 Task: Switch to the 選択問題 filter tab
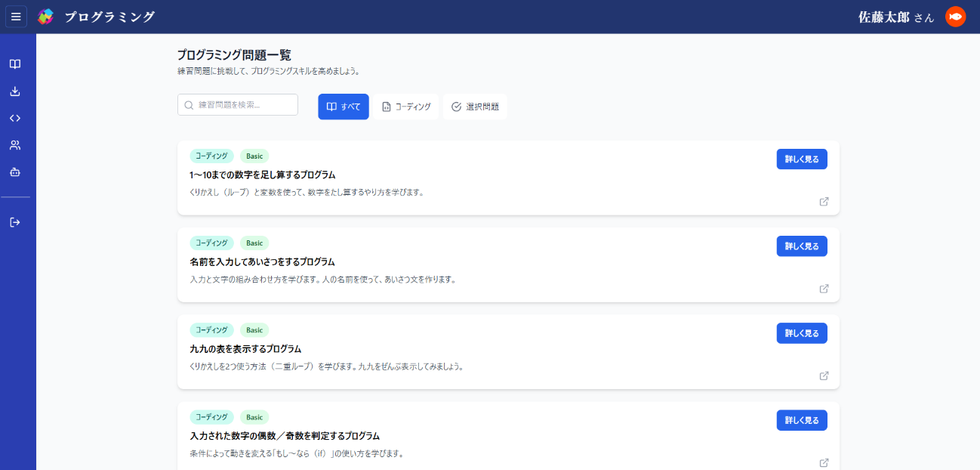point(475,107)
